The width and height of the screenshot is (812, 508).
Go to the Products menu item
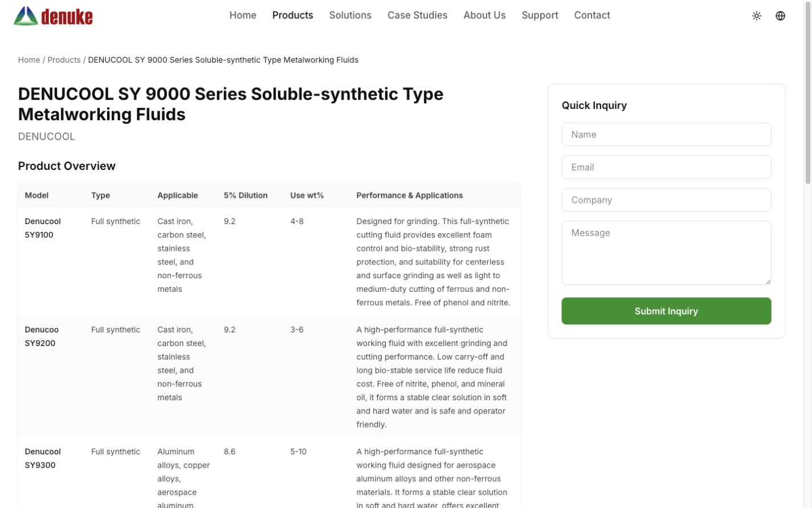coord(292,15)
